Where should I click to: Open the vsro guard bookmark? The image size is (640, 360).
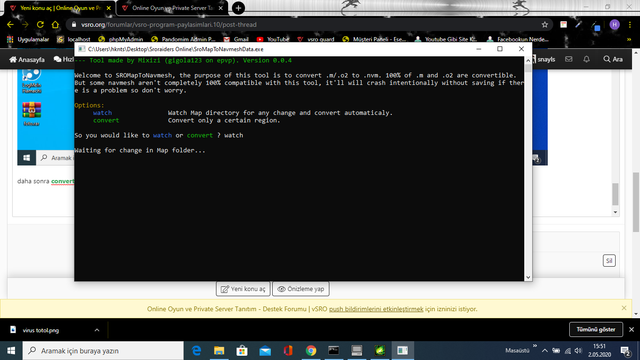tap(316, 39)
